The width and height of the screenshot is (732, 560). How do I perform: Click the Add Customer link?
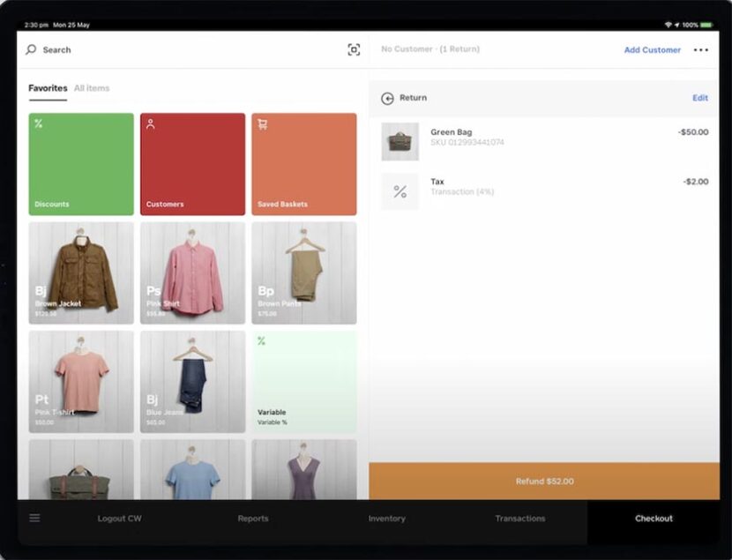652,50
